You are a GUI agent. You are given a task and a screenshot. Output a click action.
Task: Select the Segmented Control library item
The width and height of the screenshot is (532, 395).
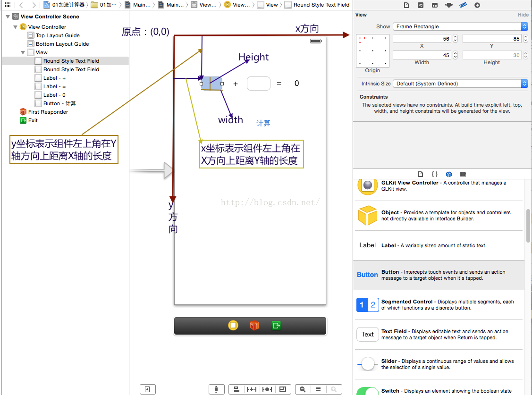point(439,305)
